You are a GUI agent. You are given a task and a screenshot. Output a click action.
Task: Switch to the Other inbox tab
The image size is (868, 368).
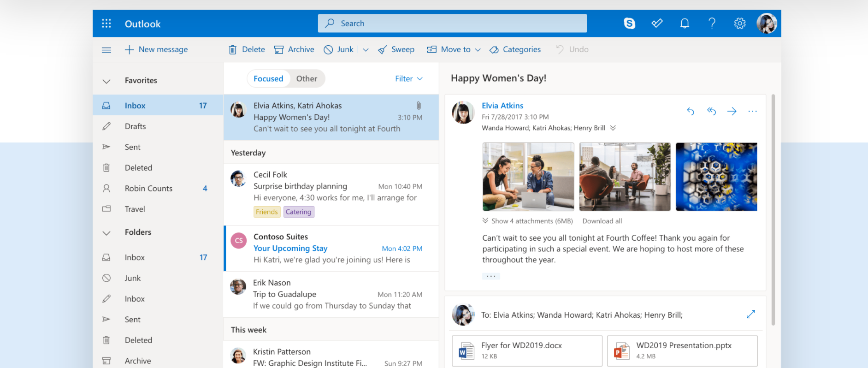pyautogui.click(x=307, y=78)
